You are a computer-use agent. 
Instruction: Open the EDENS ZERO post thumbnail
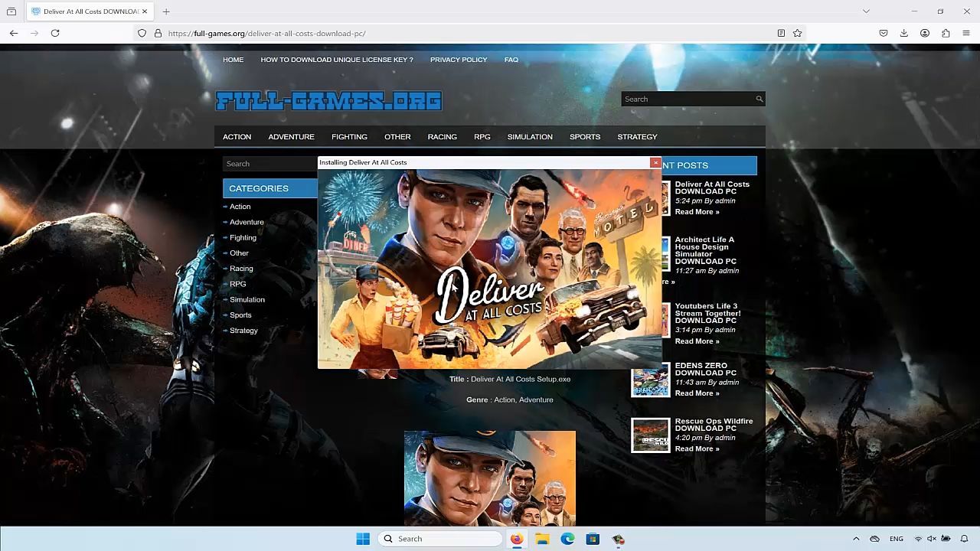pyautogui.click(x=650, y=380)
